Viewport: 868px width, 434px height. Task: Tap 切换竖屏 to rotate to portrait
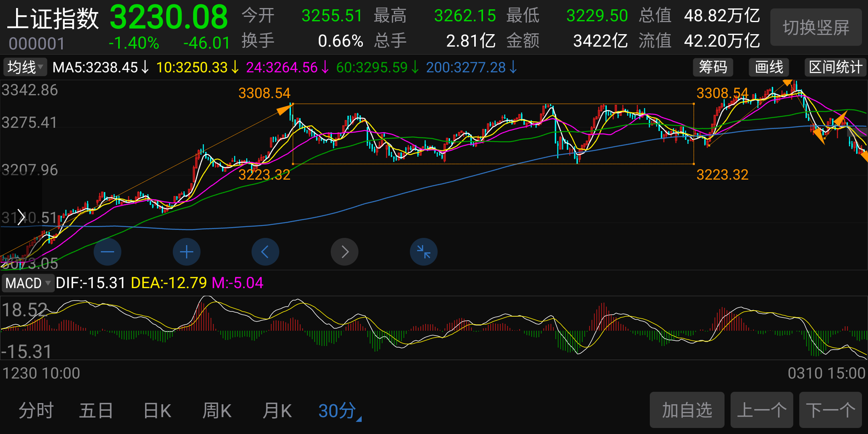click(816, 27)
